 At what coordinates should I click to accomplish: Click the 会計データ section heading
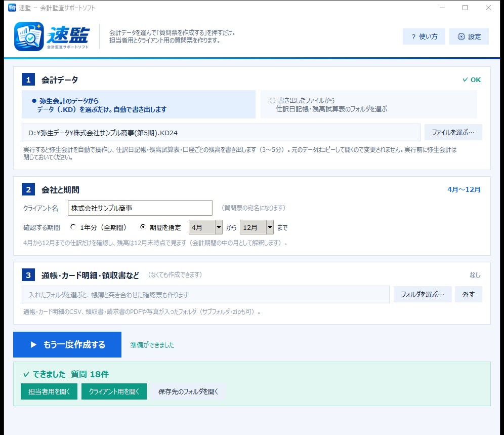60,80
